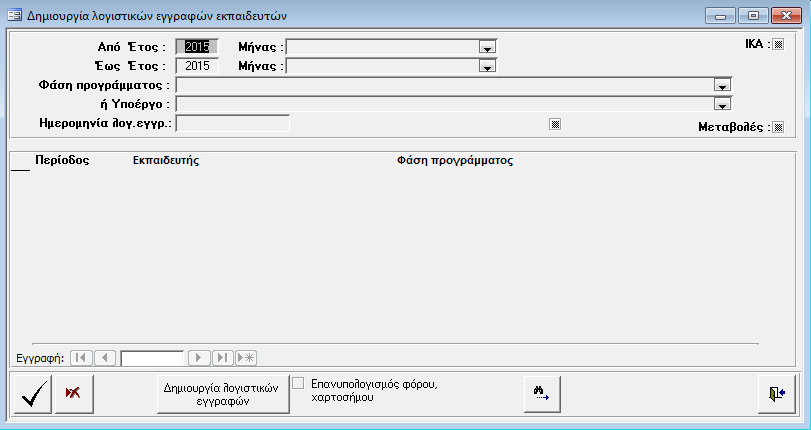The image size is (811, 430).
Task: Toggle the IKA checkbox
Action: point(779,44)
